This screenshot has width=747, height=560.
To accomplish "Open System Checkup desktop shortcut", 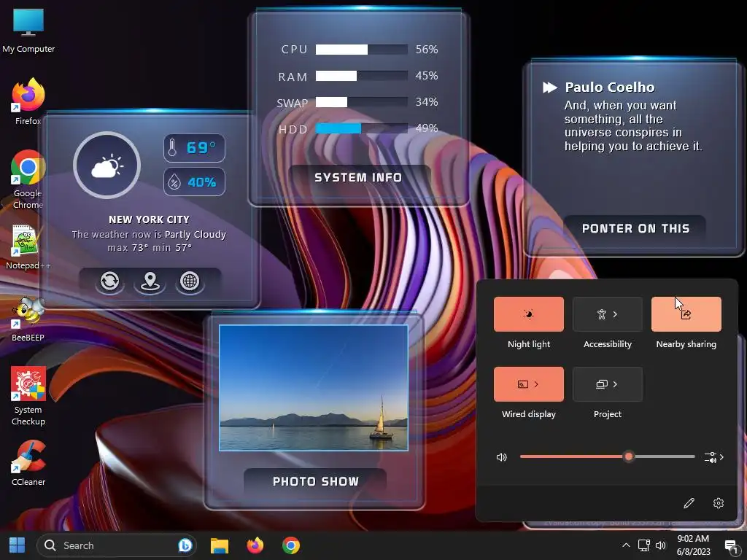I will 28,396.
